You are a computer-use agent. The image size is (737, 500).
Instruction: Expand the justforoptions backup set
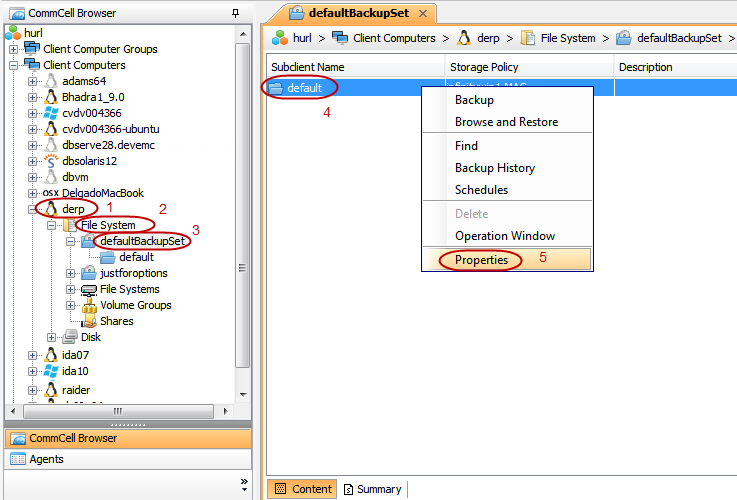pos(70,273)
